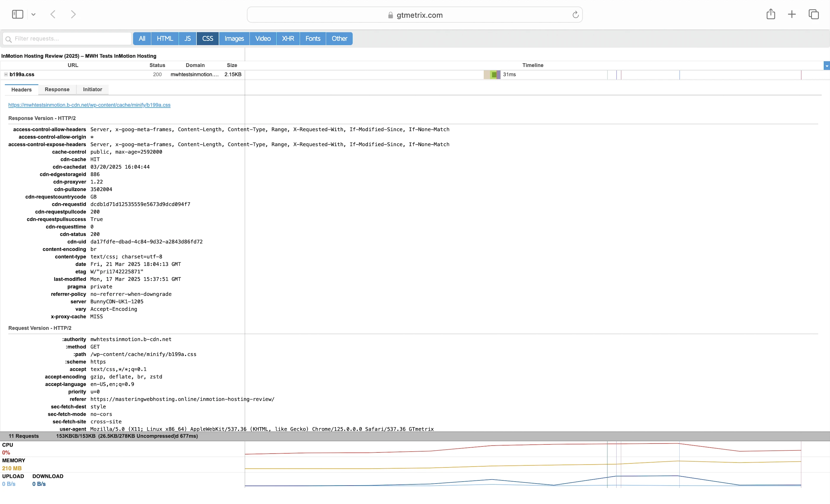Viewport: 830px width, 504px height.
Task: Go forward with the forward arrow
Action: [73, 14]
